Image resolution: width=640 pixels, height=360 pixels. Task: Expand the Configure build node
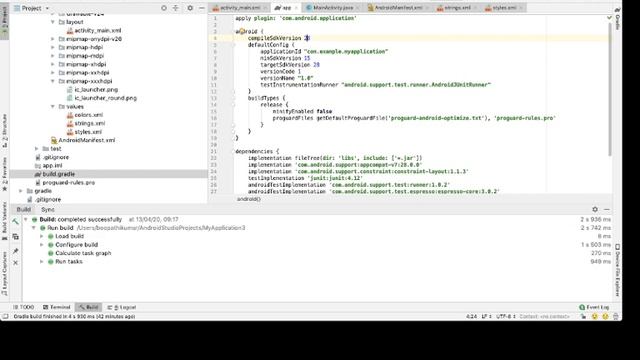(42, 245)
